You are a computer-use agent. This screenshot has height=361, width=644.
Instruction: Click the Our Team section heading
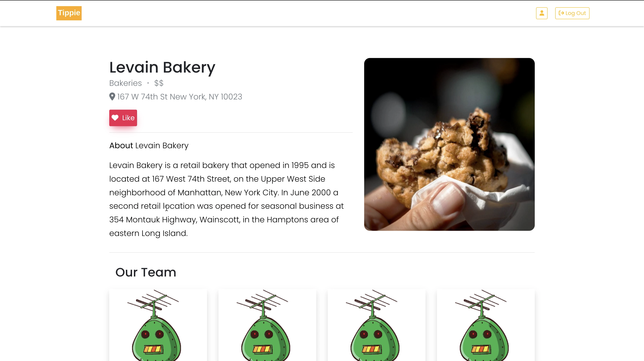[x=146, y=272]
